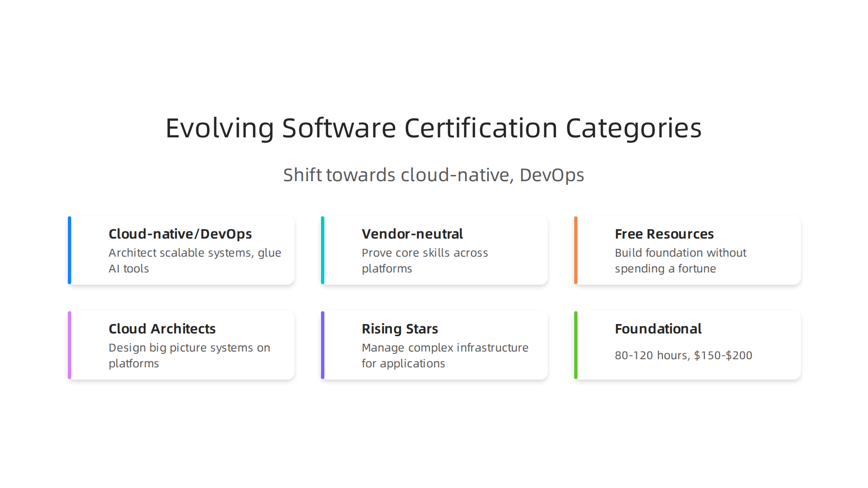Select the 'Cloud Architects' card heading
Screen dimensions: 868x488
tap(162, 329)
